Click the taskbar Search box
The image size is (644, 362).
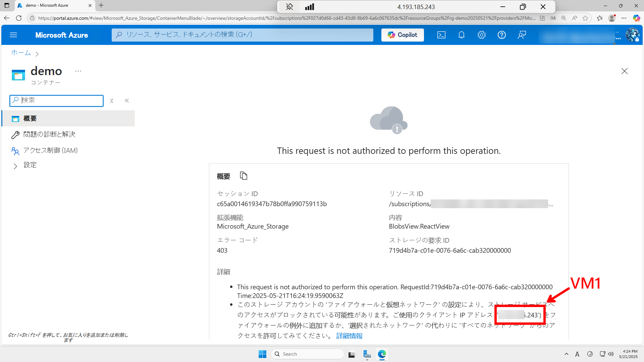pos(307,354)
